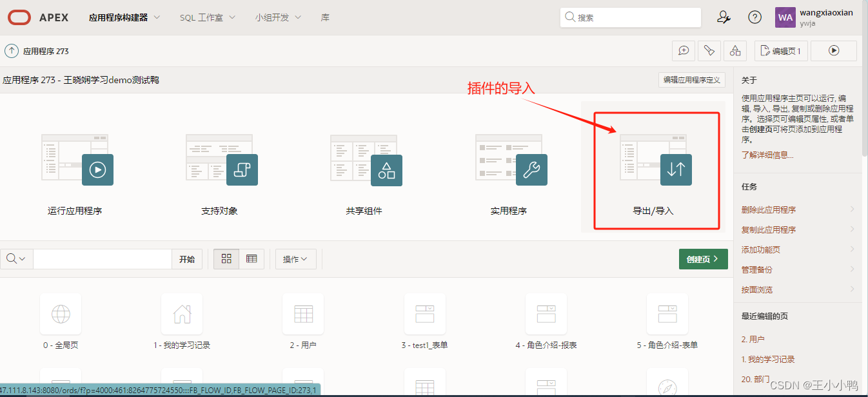The image size is (868, 397).
Task: Switch to report table view
Action: [x=252, y=258]
